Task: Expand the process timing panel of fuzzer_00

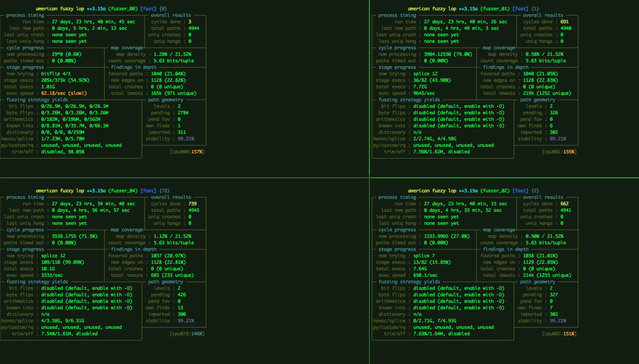Action: coord(26,15)
